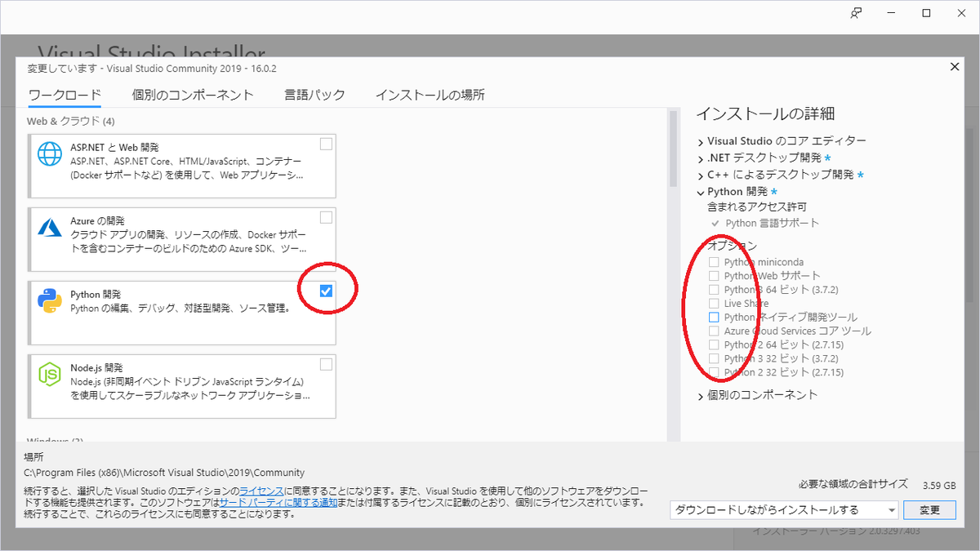The width and height of the screenshot is (980, 551).
Task: Enable Python ネイティブ開発ツール option
Action: 714,317
